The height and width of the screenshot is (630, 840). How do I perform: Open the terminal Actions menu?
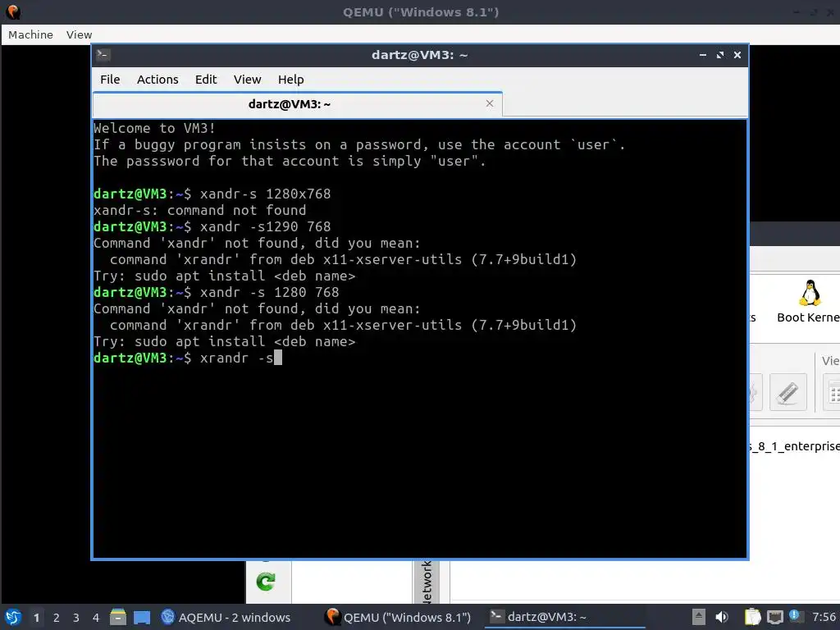click(157, 80)
